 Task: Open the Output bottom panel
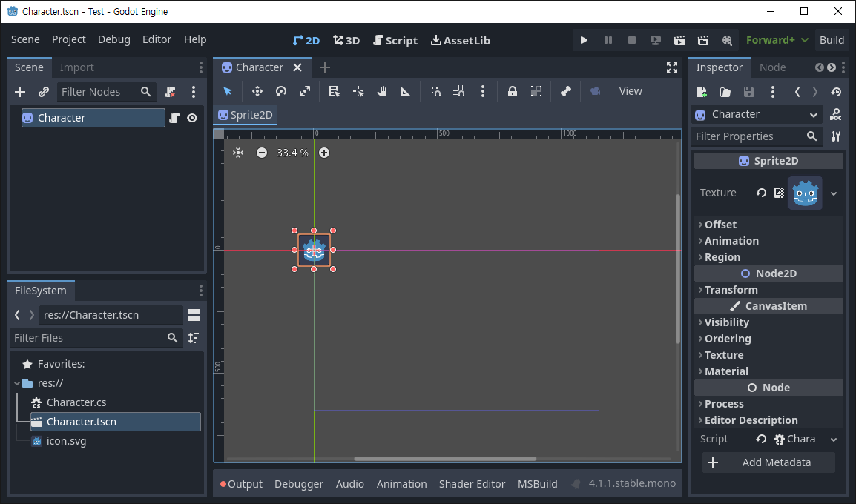tap(241, 484)
